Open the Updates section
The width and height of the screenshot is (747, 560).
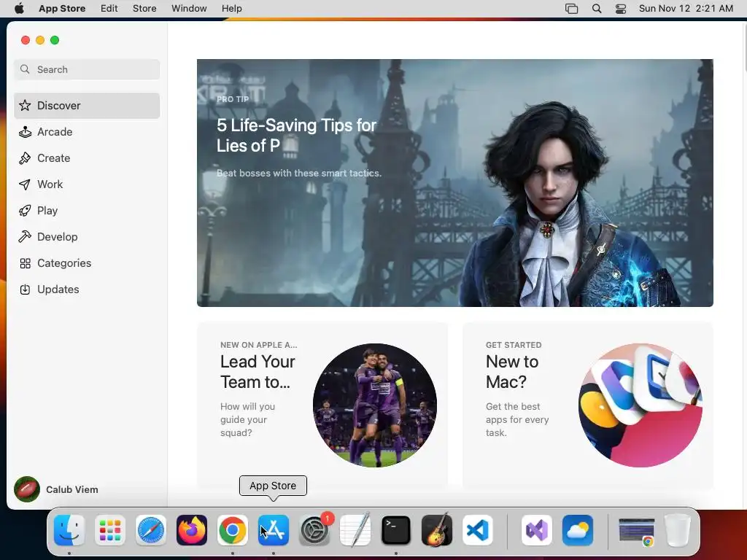(x=87, y=289)
